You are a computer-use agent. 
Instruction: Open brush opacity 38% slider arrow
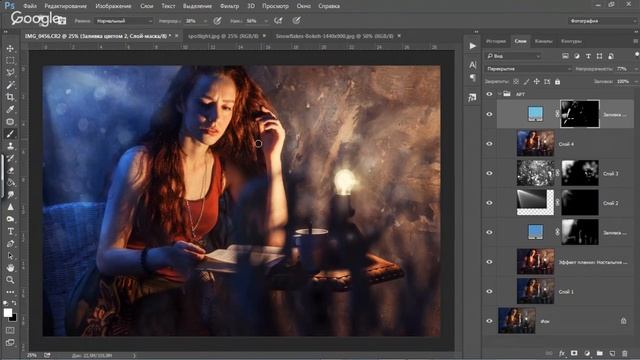click(205, 21)
